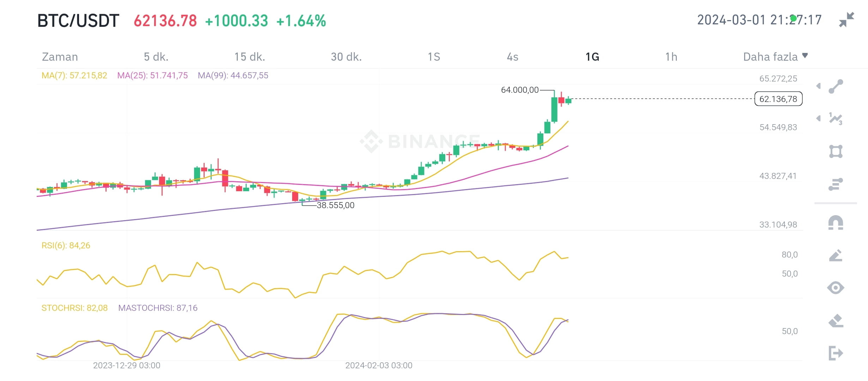Expand the trend line tool options arrow
This screenshot has width=868, height=381.
[x=818, y=86]
